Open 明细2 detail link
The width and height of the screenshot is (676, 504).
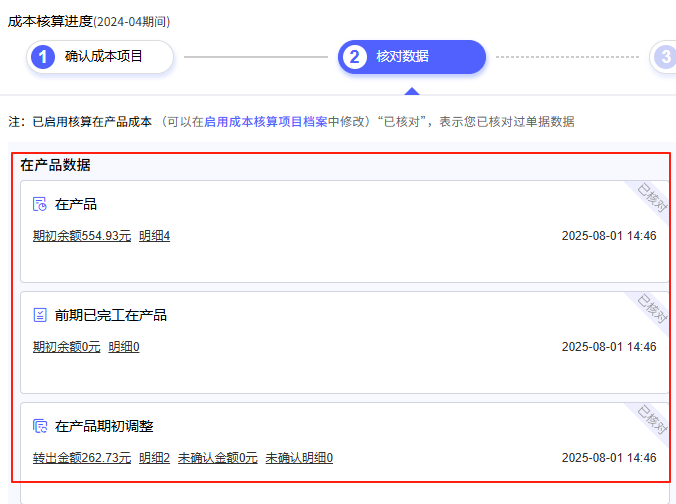coord(154,457)
